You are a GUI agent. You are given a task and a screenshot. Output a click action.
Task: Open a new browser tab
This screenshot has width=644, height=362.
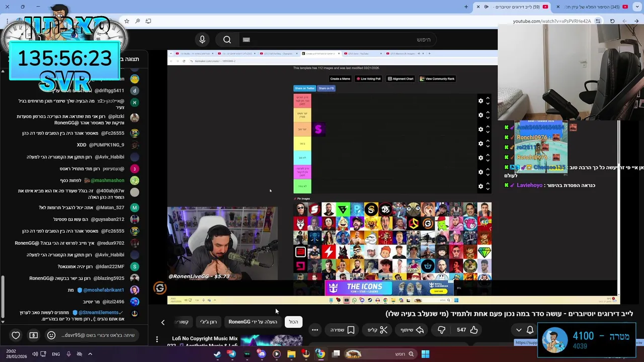466,7
